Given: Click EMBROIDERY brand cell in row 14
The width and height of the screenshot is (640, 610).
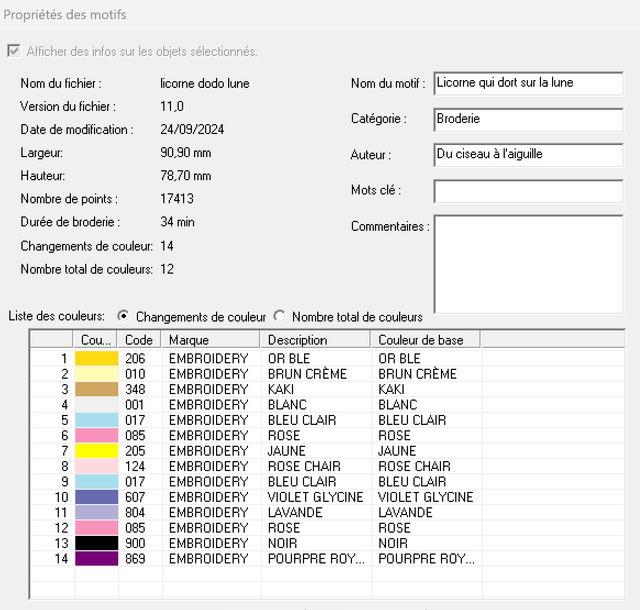Looking at the screenshot, I should (209, 559).
